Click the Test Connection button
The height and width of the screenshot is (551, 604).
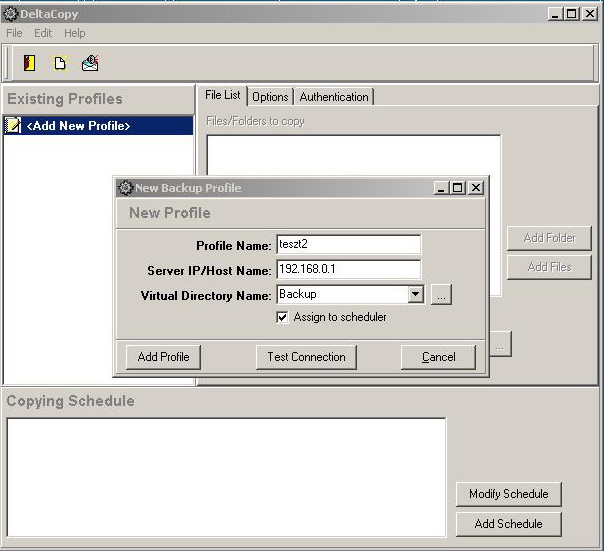306,357
